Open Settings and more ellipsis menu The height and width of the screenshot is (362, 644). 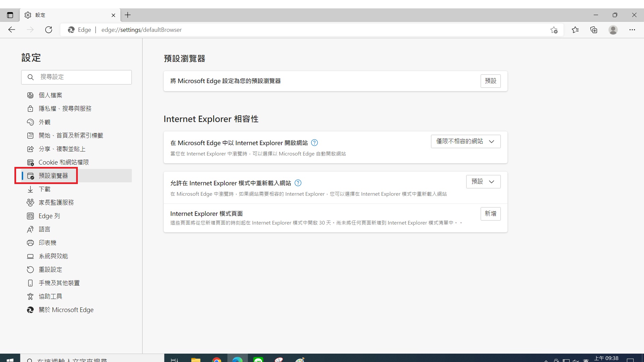(632, 30)
